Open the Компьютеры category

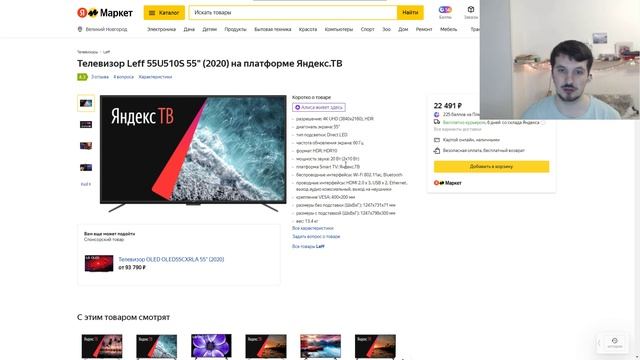(x=339, y=29)
